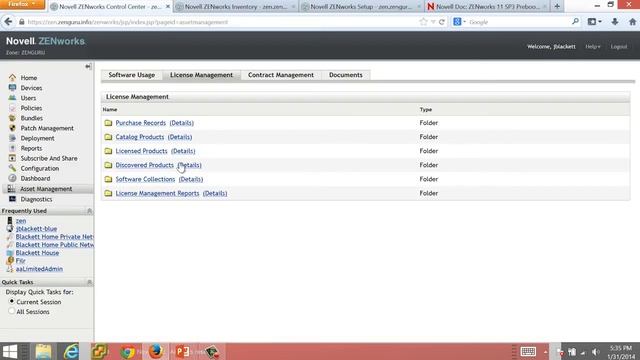The width and height of the screenshot is (640, 360).
Task: Open bookmarks menu dropdown
Action: (x=594, y=22)
